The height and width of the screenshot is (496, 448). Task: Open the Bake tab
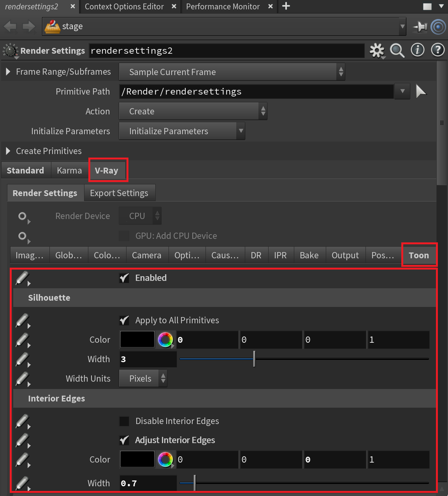point(309,255)
